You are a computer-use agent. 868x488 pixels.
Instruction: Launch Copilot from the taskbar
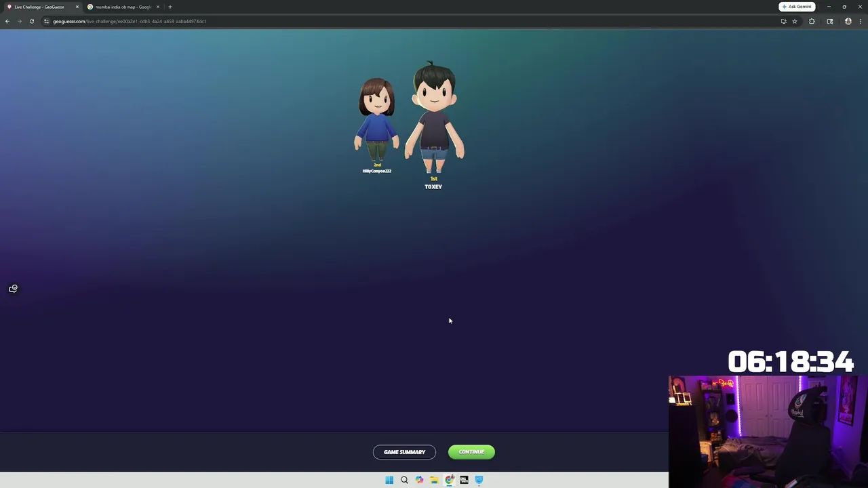(419, 480)
